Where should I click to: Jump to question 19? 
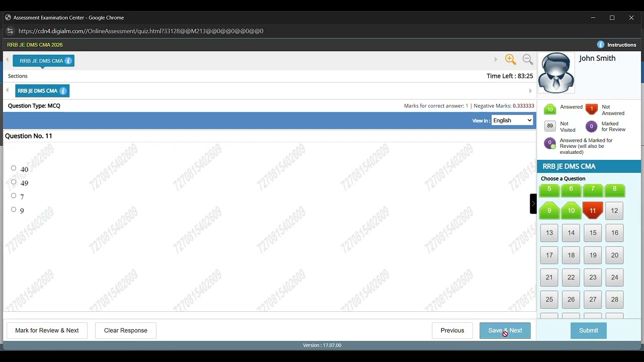(593, 255)
